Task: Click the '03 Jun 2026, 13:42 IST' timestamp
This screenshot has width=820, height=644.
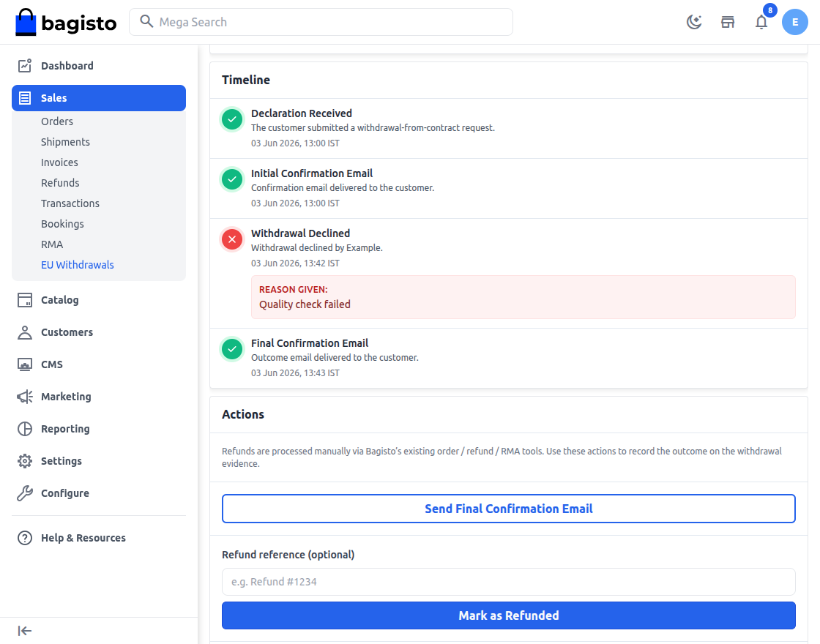Action: coord(295,263)
